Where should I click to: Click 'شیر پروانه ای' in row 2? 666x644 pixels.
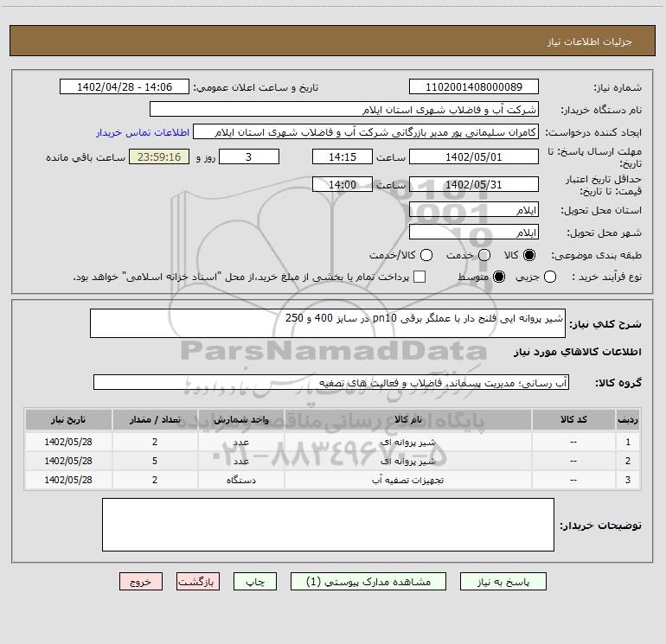pyautogui.click(x=407, y=461)
